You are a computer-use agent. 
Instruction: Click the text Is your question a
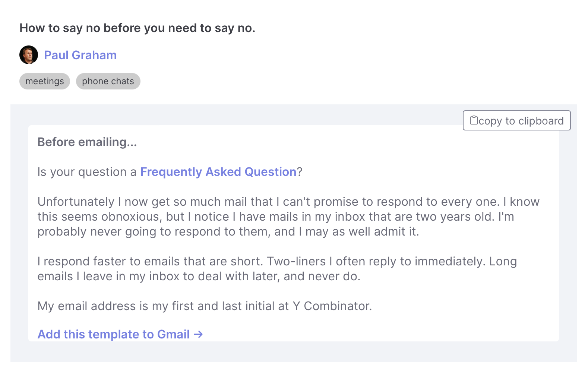coord(87,172)
